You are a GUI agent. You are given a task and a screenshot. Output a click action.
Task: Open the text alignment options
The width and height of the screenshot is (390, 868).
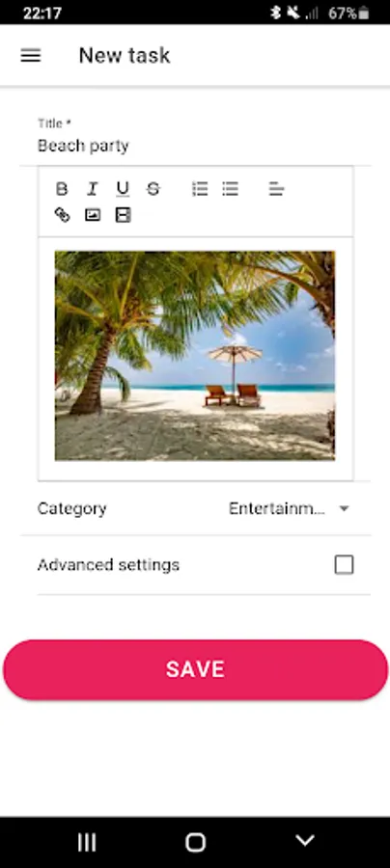click(276, 189)
